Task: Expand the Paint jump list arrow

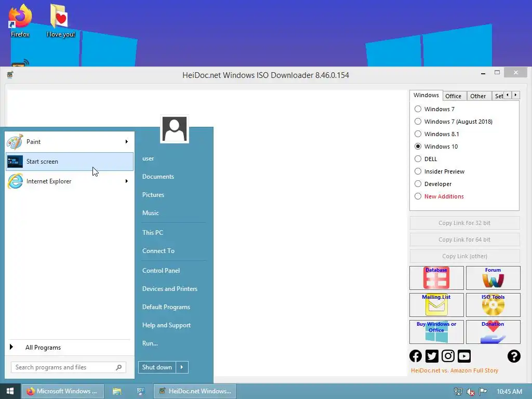Action: (x=127, y=141)
